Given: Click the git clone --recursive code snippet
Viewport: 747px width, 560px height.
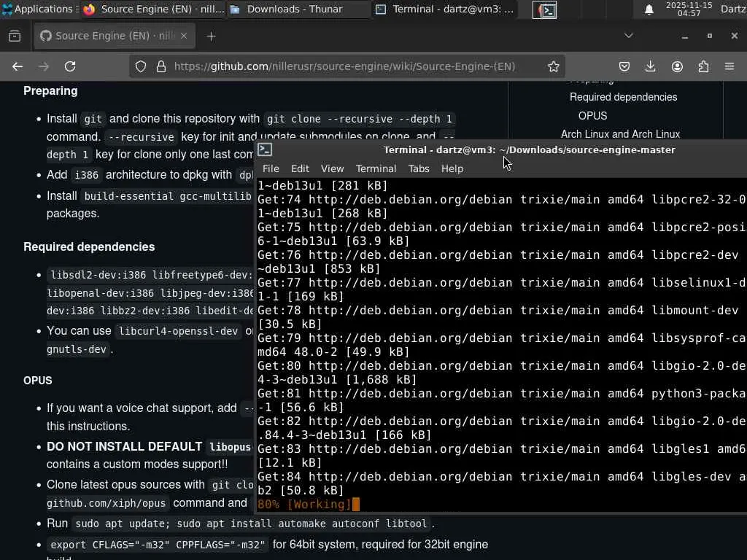Looking at the screenshot, I should click(359, 119).
